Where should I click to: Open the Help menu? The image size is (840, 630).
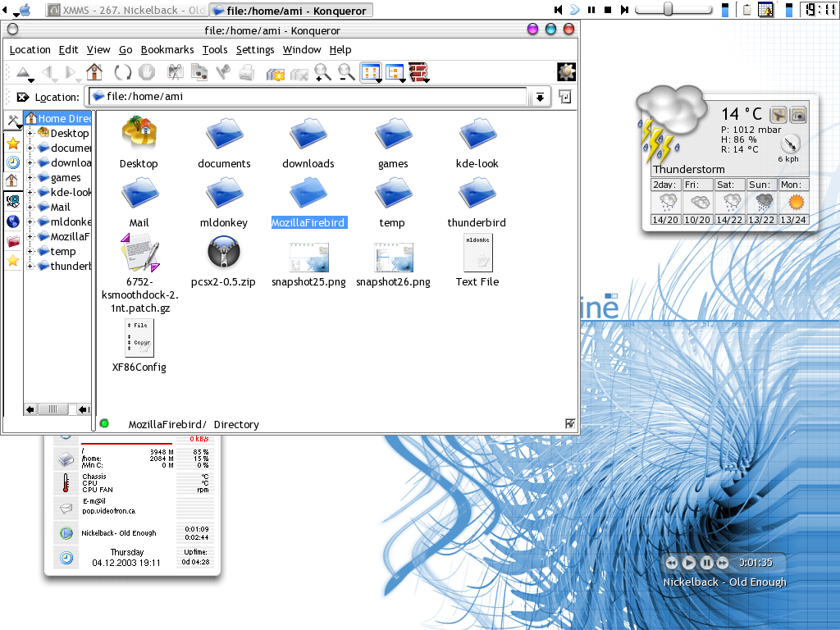point(340,50)
